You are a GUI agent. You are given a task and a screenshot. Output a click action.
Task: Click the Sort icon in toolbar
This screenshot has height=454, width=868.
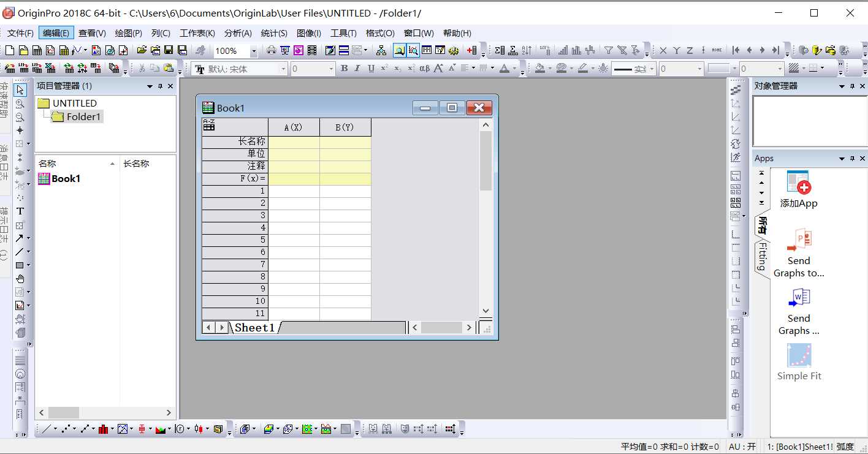[x=526, y=50]
